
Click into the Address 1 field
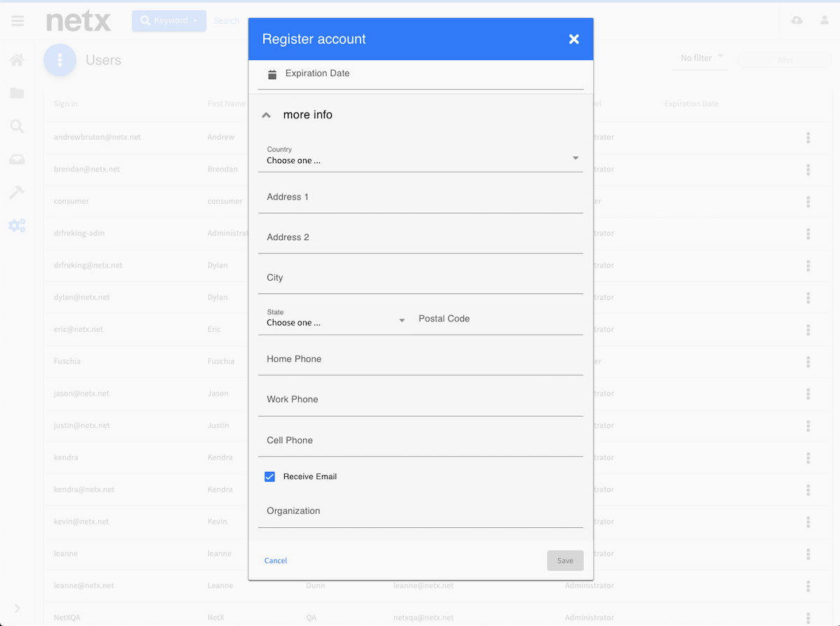pyautogui.click(x=421, y=197)
